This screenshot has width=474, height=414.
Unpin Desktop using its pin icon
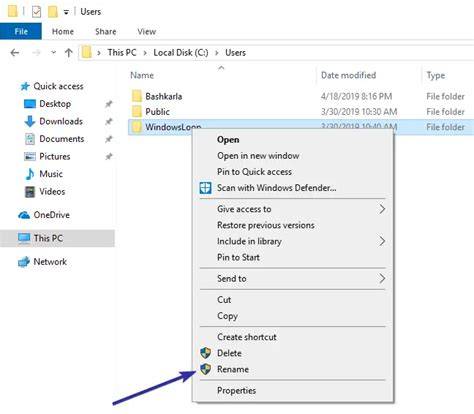[108, 104]
